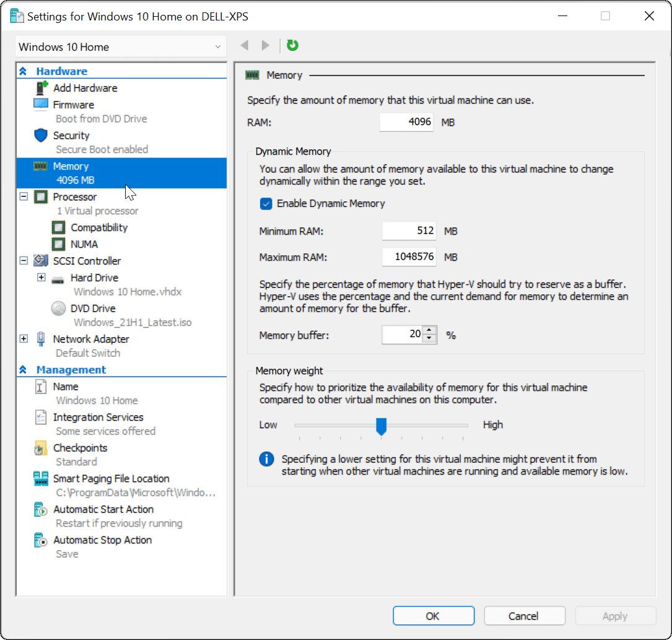672x640 pixels.
Task: Click Windows_21H1_Latest.iso text
Action: click(x=133, y=322)
